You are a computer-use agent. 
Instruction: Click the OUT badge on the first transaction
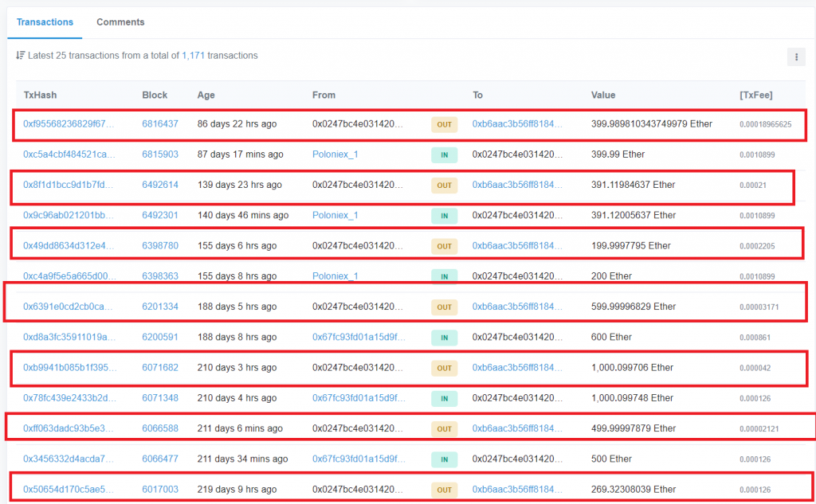tap(444, 125)
